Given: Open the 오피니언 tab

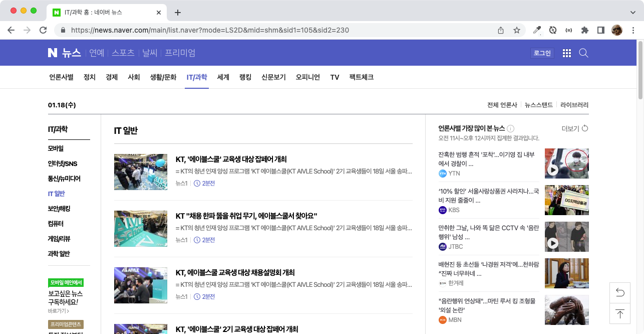Looking at the screenshot, I should click(x=308, y=77).
